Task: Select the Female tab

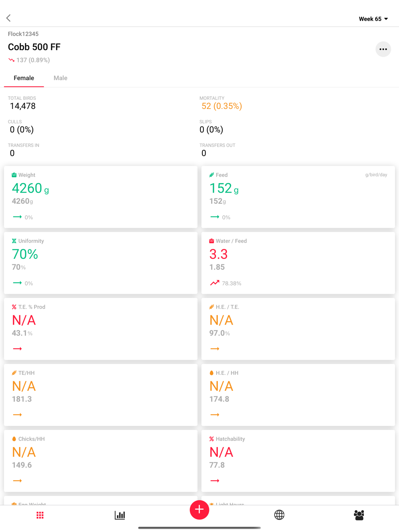Action: (x=24, y=78)
